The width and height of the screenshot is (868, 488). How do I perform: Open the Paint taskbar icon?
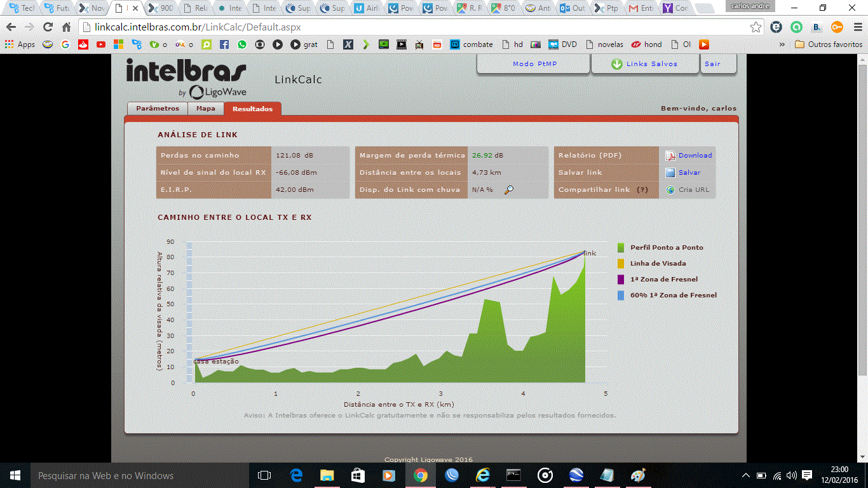pos(639,475)
